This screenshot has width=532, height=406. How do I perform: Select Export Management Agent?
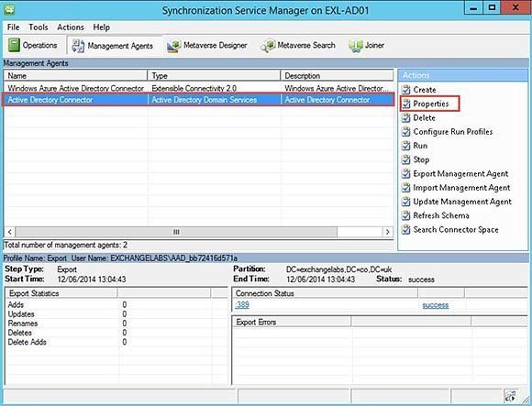(x=460, y=173)
